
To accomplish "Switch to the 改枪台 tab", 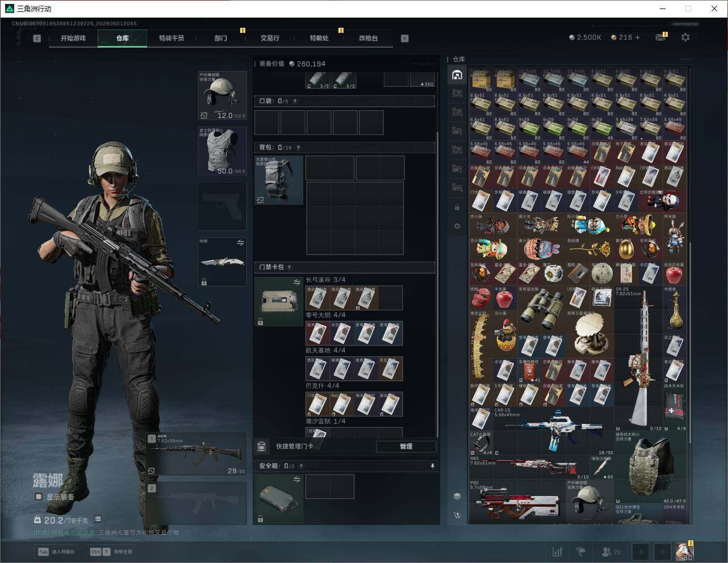I will 368,38.
